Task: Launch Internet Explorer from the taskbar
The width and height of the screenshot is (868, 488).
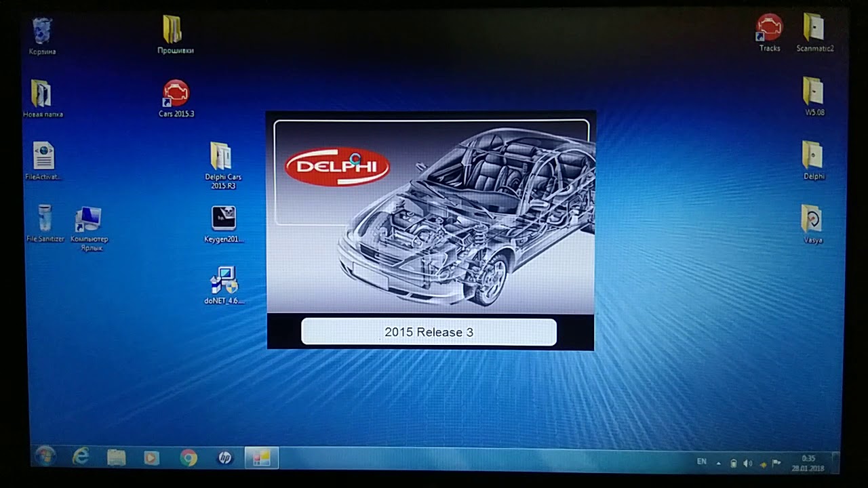Action: click(81, 457)
